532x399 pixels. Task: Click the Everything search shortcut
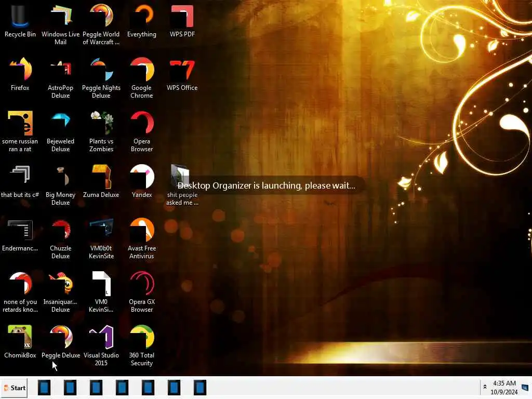[x=142, y=21]
